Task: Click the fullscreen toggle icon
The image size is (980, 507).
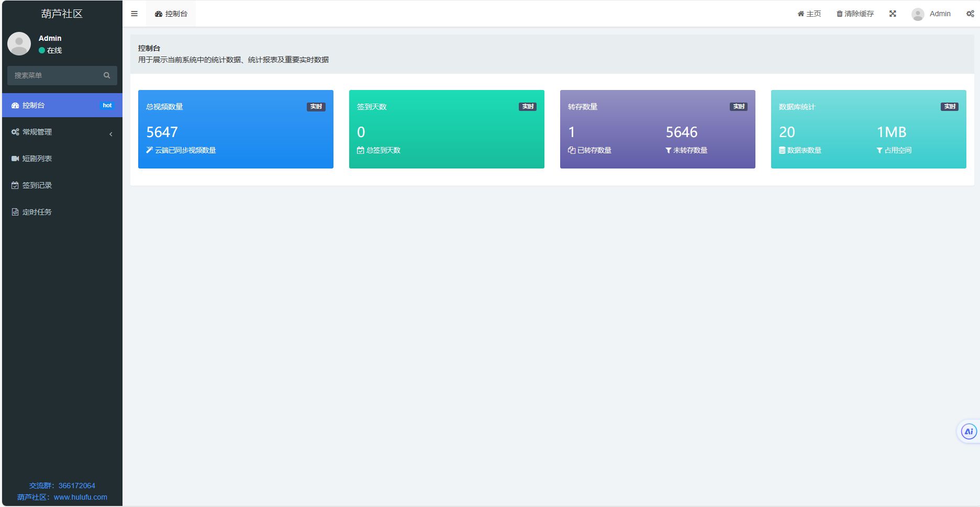Action: (x=893, y=14)
